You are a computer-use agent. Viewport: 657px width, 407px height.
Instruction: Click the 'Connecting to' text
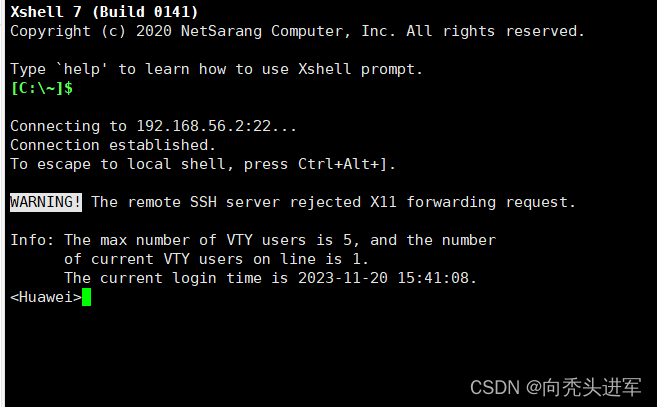point(68,126)
